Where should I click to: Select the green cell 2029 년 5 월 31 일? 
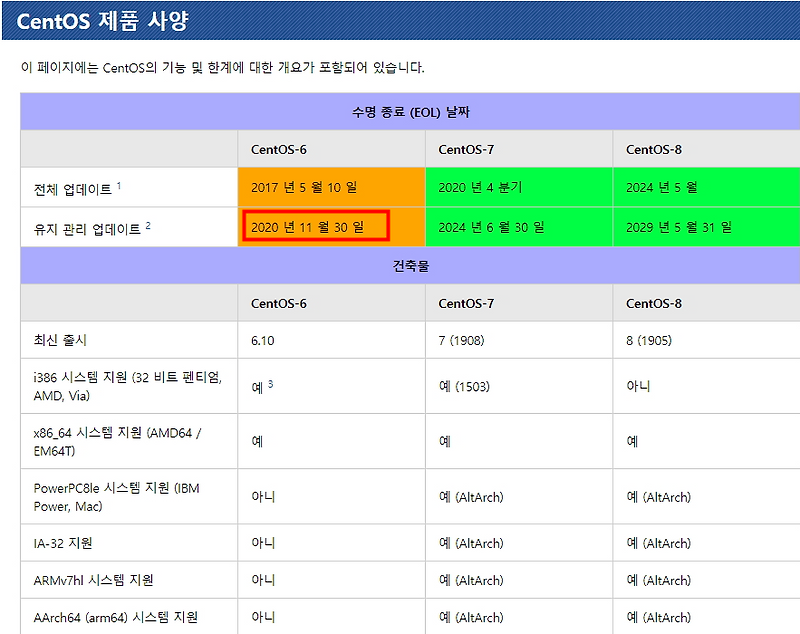[x=679, y=226]
